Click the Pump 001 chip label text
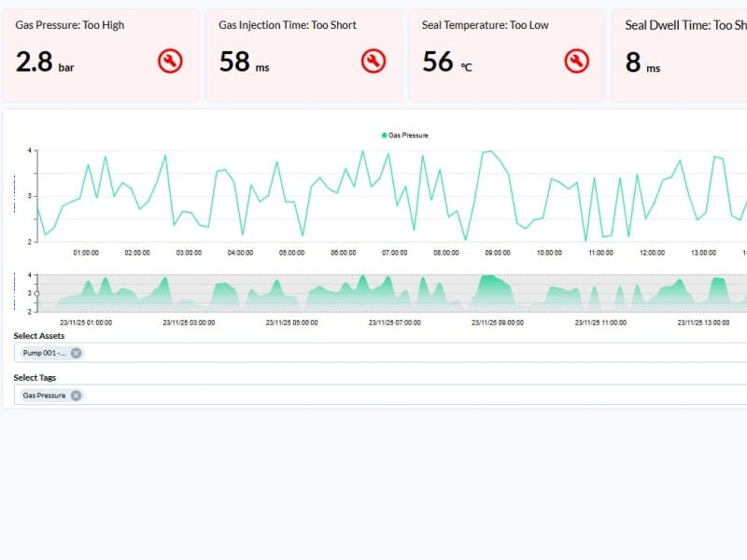The image size is (747, 560). click(44, 353)
